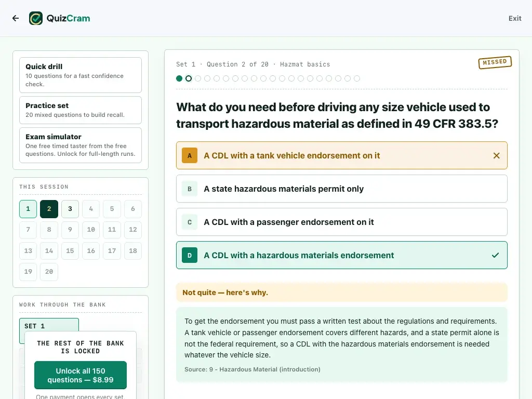
Task: Go to session question 6
Action: coord(133,209)
